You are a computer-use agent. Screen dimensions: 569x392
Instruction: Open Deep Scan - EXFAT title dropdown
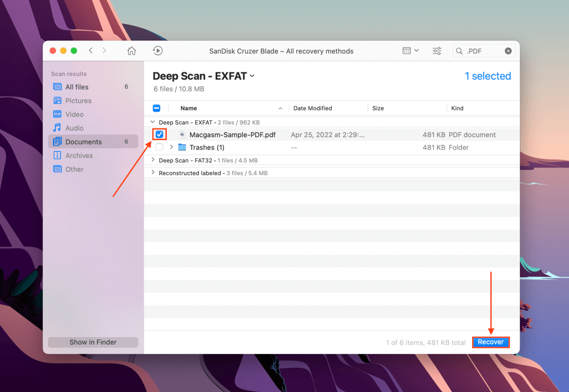[203, 76]
